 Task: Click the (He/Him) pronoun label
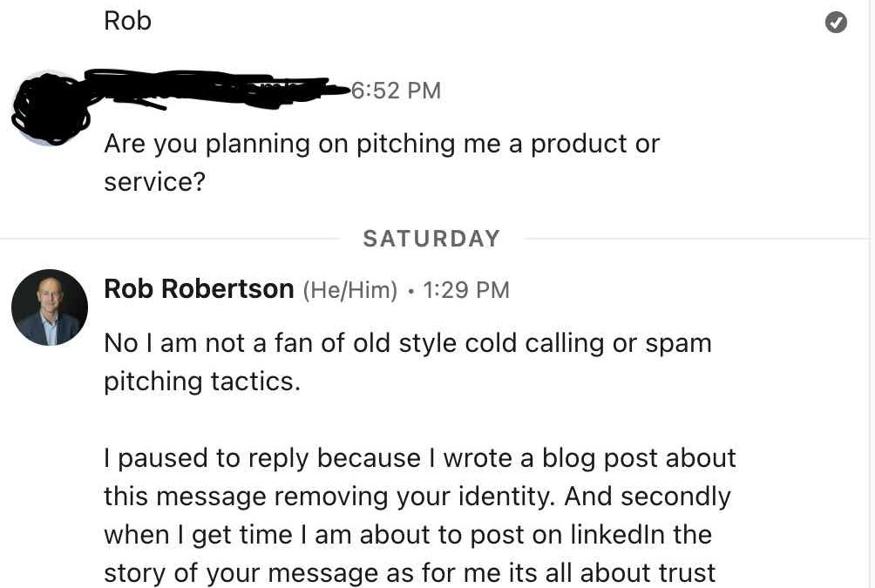pos(349,290)
